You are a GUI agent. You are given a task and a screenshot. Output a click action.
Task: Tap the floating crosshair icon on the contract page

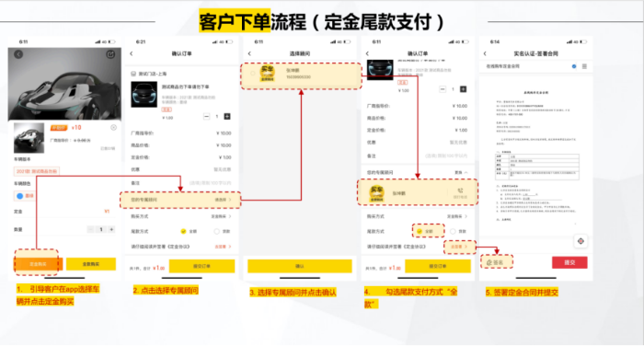coord(581,241)
